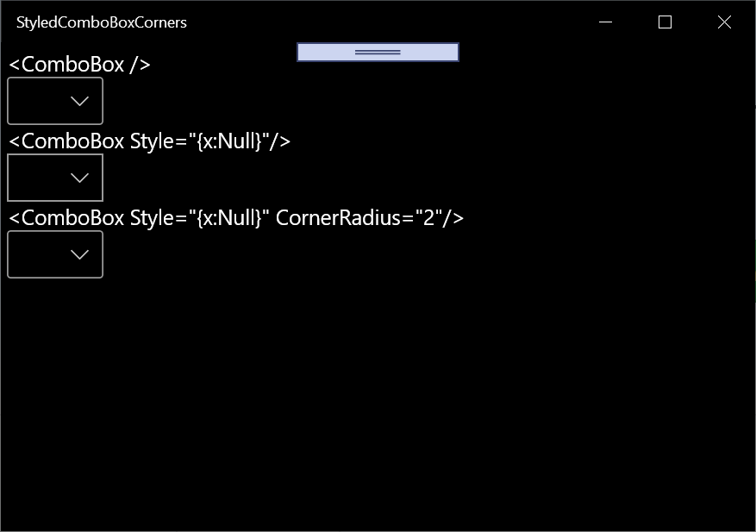Screen dimensions: 756x532
Task: Click the minimize icon in the title bar
Action: tap(603, 22)
